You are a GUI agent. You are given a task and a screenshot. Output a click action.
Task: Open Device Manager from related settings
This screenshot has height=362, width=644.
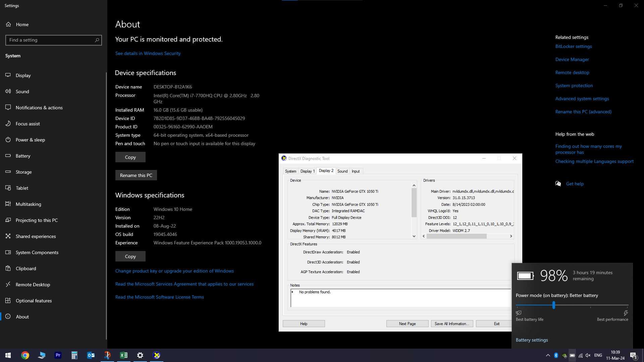(572, 59)
